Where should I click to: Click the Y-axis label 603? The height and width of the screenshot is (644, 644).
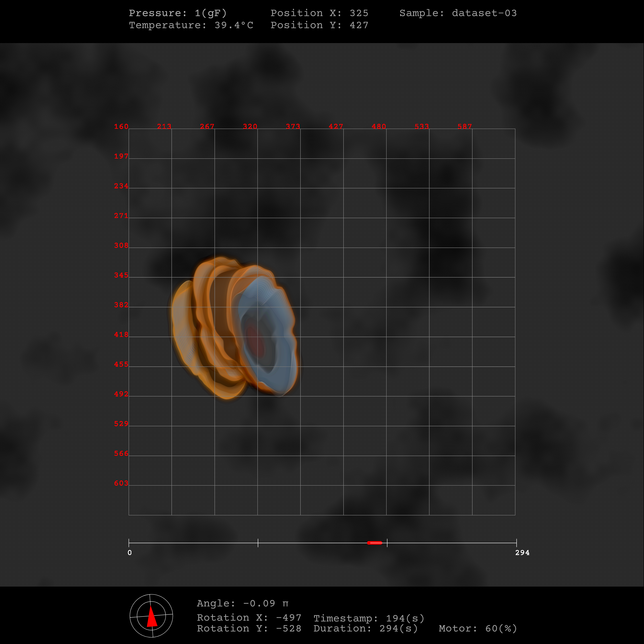click(x=121, y=483)
